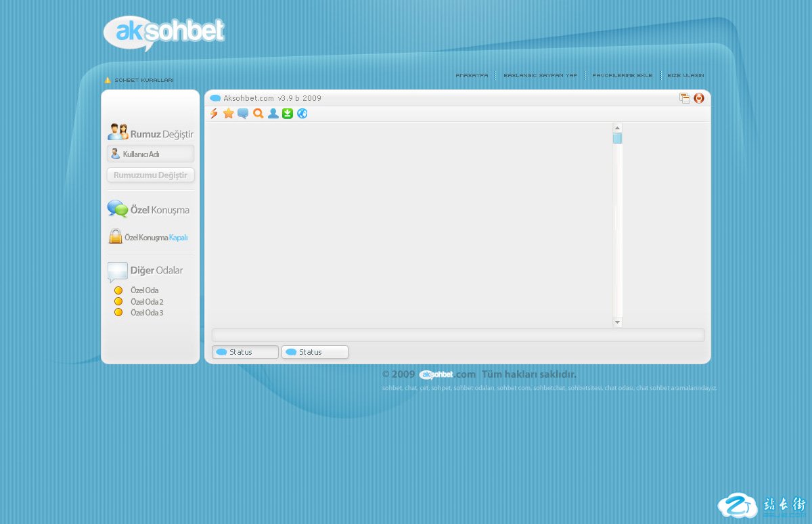
Task: Switch to the first Status tab
Action: (245, 352)
